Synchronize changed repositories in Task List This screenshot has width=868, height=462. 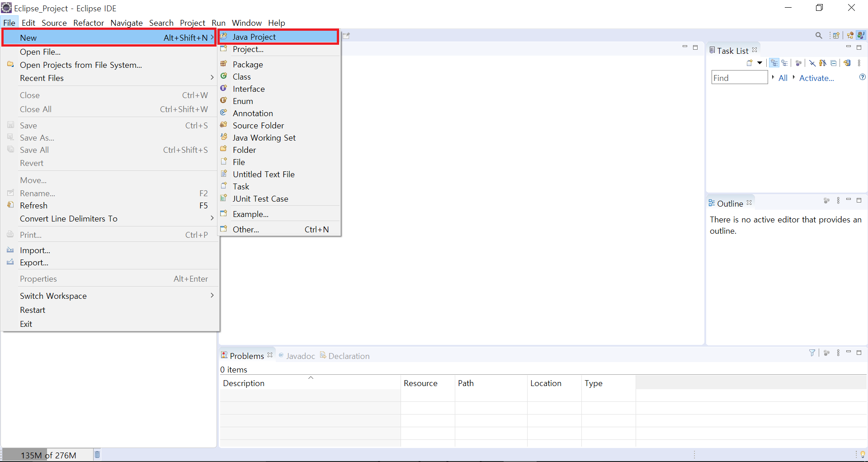[x=847, y=63]
